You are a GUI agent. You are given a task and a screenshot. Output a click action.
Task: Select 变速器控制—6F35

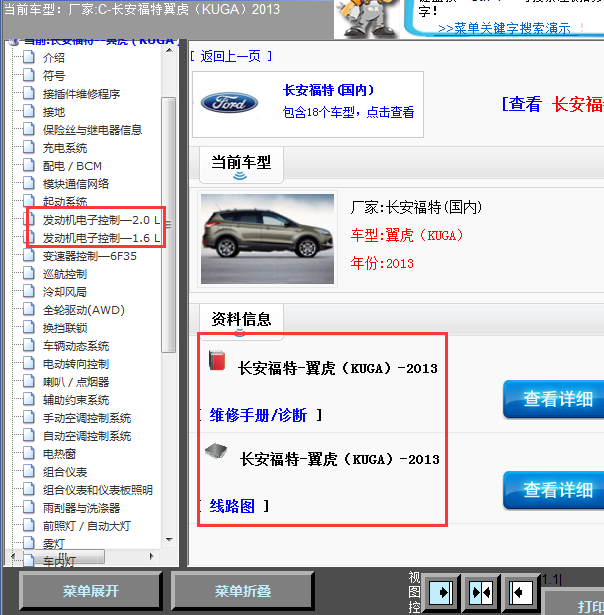89,256
